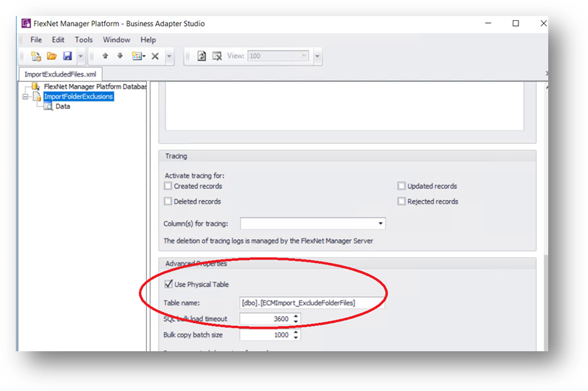This screenshot has height=391, width=588.
Task: Click the clear preview grid icon
Action: (x=217, y=56)
